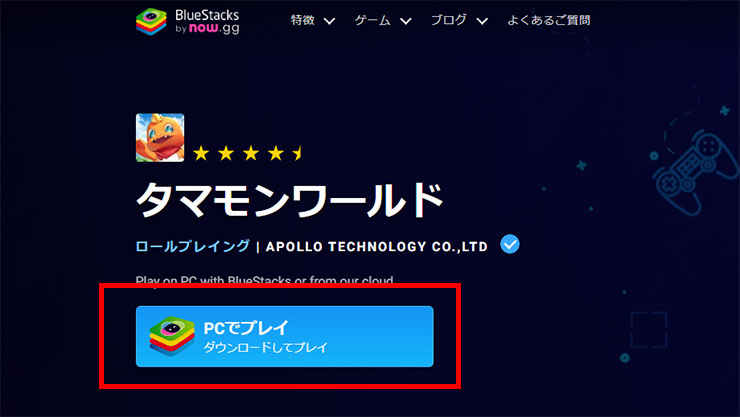Open the タマモンワールド game thumbnail
The height and width of the screenshot is (417, 740).
[x=160, y=138]
